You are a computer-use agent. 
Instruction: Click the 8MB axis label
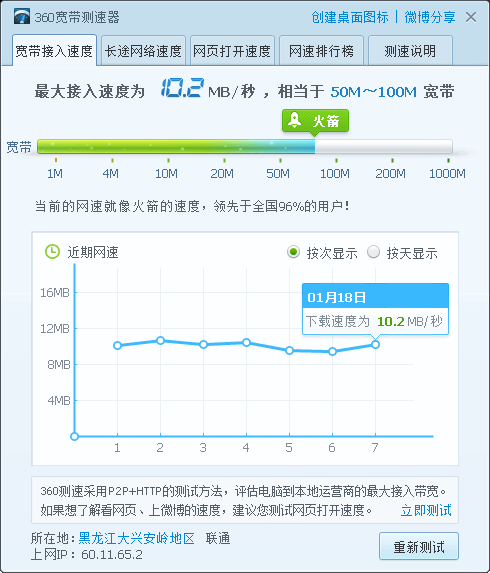click(58, 364)
